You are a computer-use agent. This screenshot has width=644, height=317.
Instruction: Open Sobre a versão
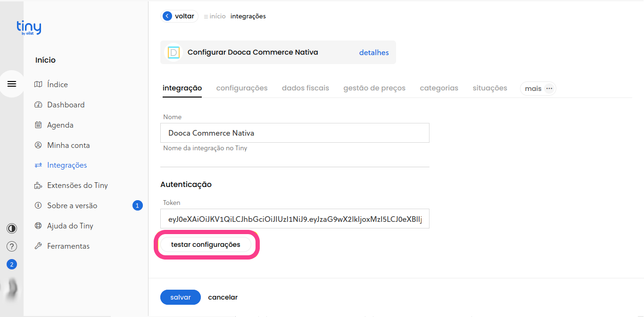(72, 205)
